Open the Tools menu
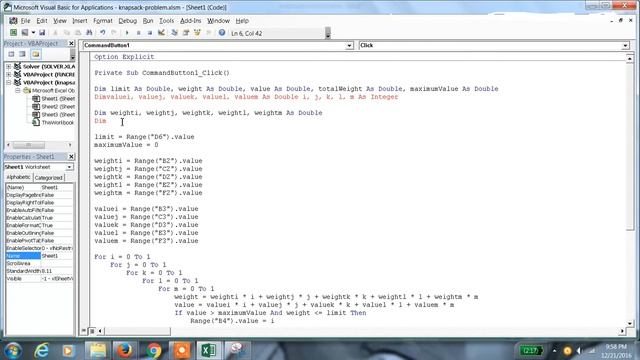640x360 pixels. click(166, 21)
